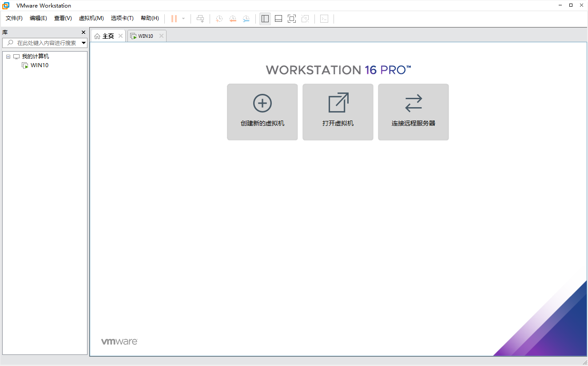Send Ctrl+Alt+Del to the guest
The height and width of the screenshot is (366, 588).
[x=200, y=19]
